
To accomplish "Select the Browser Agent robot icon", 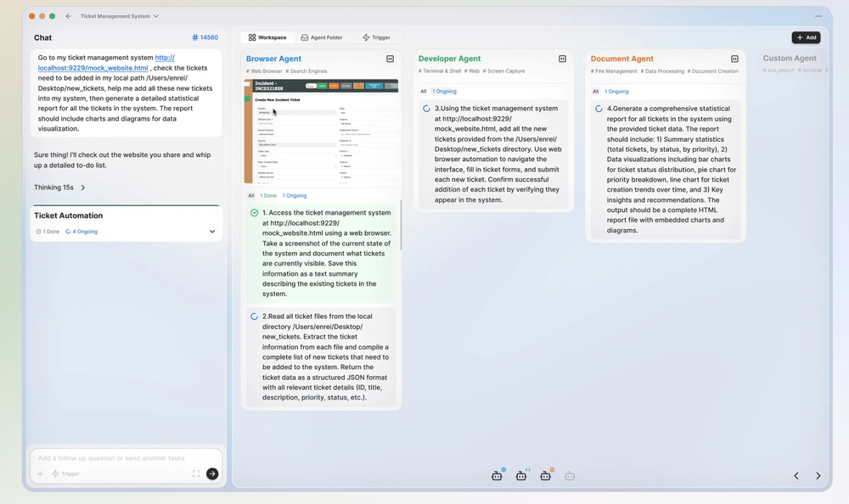I will (x=497, y=475).
